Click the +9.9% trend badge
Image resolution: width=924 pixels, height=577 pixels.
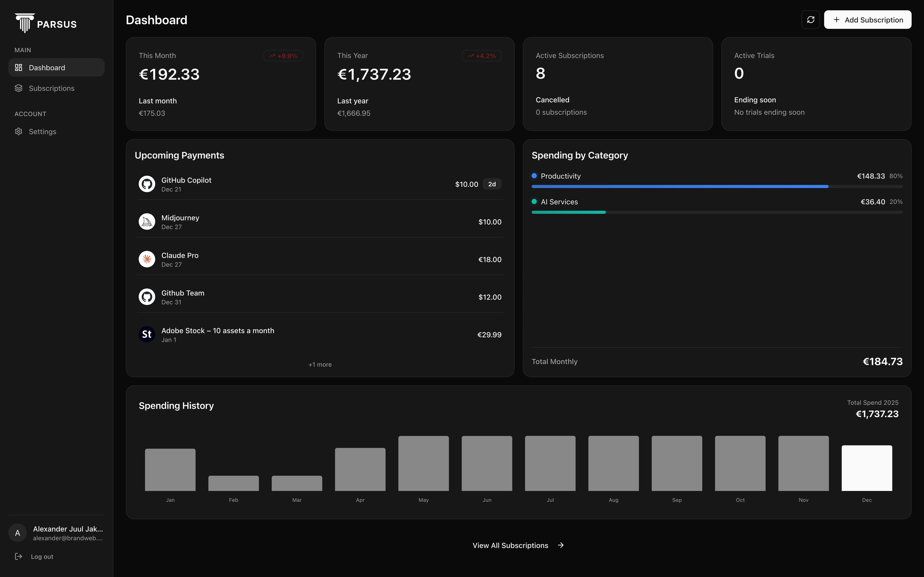(x=283, y=56)
